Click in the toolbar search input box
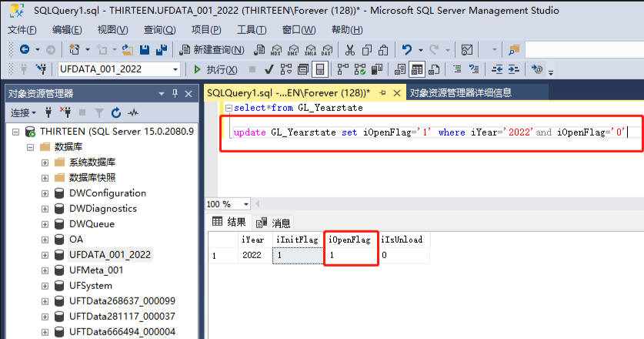Screen dimensions: 644x339 click(585, 50)
